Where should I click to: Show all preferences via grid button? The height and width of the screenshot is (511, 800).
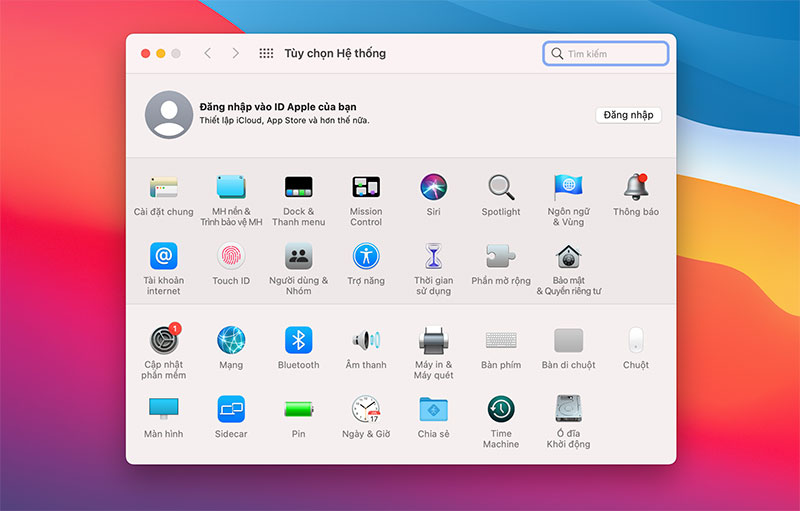click(266, 53)
